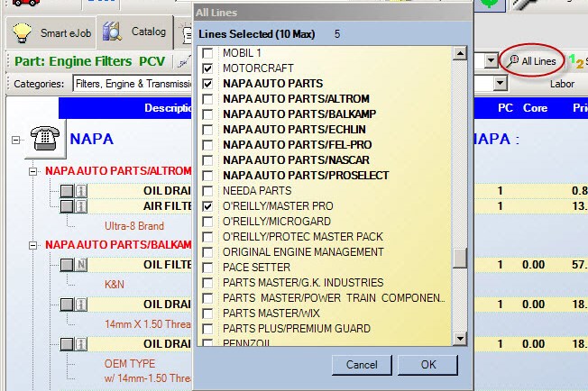This screenshot has height=391, width=588.
Task: Click the NAPA telephone icon
Action: 44,140
